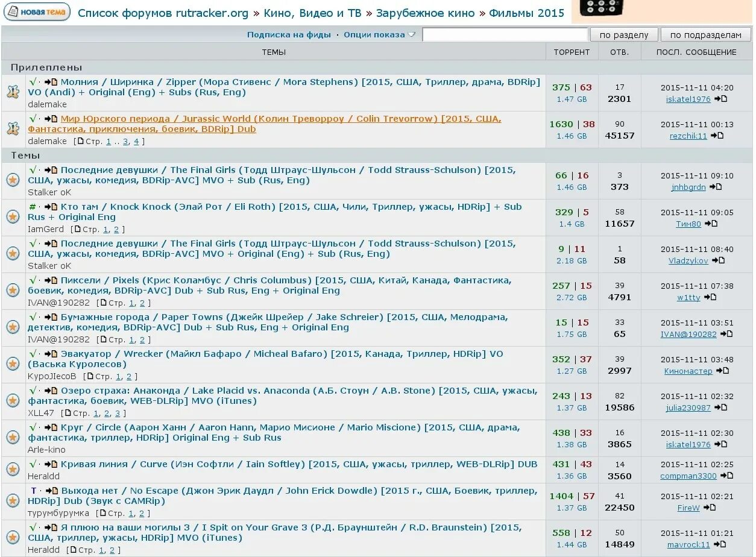This screenshot has height=557, width=756.
Task: Open Lake Placid vs. Anaconda topic
Action: tap(283, 395)
